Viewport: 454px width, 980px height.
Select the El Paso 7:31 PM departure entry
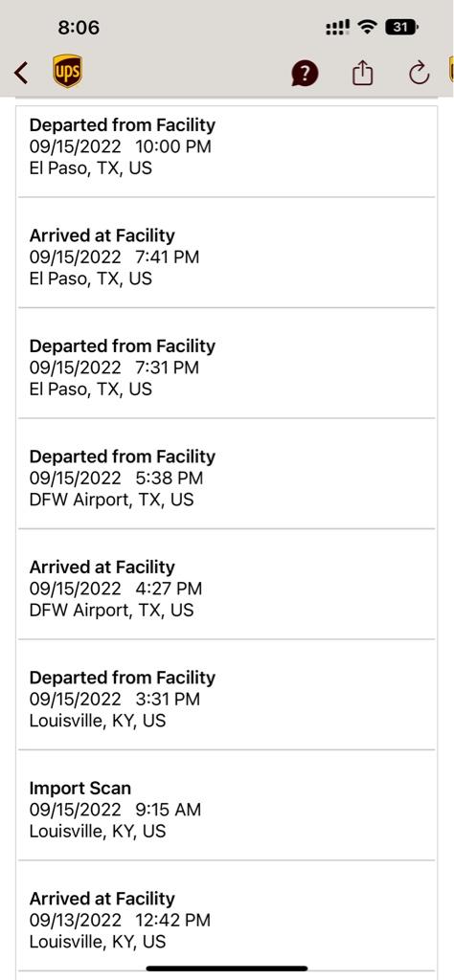click(226, 363)
